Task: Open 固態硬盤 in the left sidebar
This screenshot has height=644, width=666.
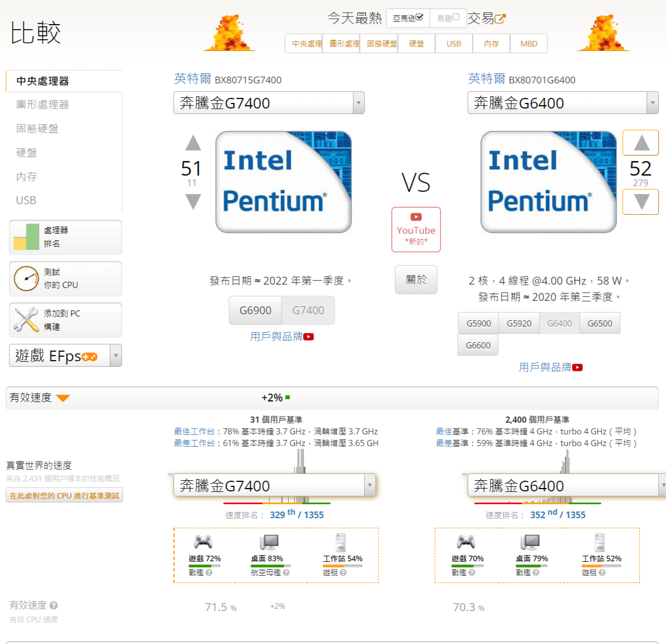Action: [37, 129]
